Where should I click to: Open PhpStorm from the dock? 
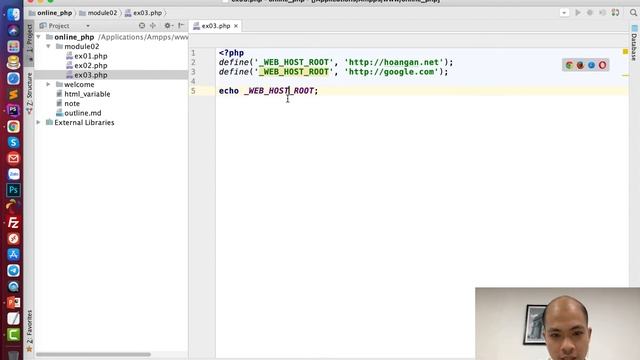(x=13, y=110)
